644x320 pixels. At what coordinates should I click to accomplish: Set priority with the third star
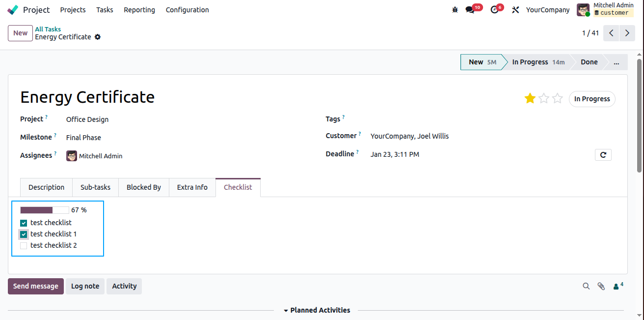[x=557, y=99]
